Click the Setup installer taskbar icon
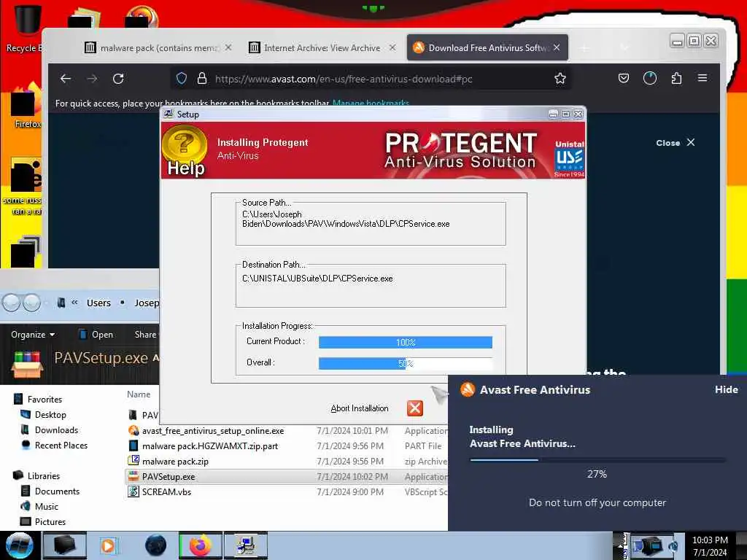The image size is (747, 560). tap(246, 545)
